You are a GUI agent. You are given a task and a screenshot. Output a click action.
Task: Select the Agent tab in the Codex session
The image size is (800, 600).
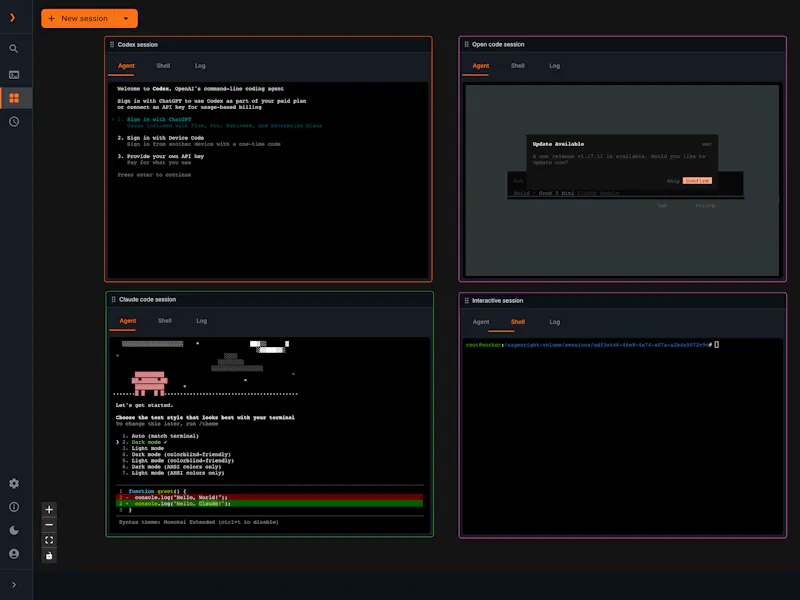tap(126, 66)
